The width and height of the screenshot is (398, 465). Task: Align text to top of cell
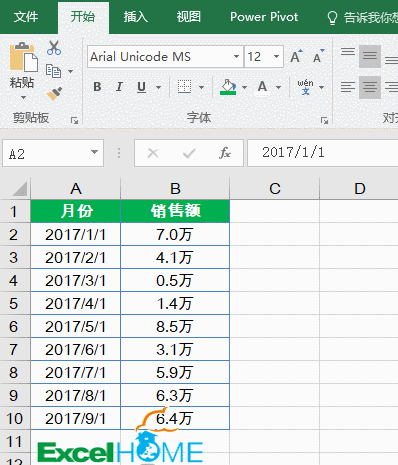click(x=348, y=53)
